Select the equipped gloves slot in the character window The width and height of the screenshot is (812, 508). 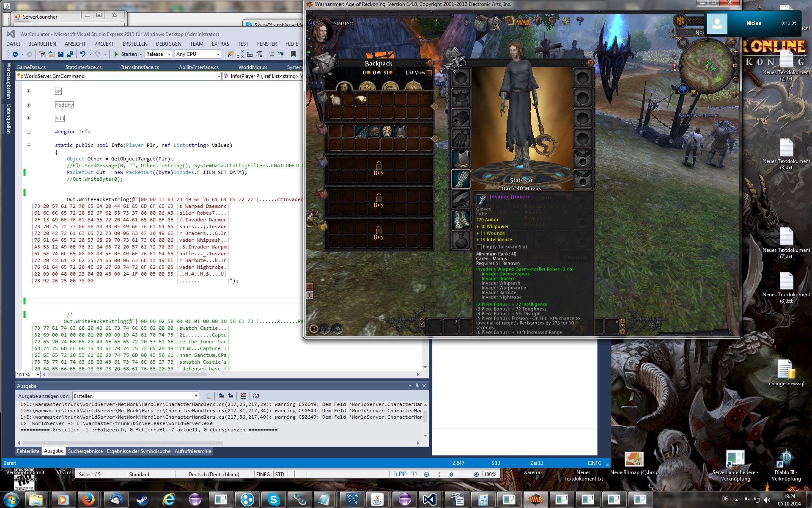(x=461, y=179)
